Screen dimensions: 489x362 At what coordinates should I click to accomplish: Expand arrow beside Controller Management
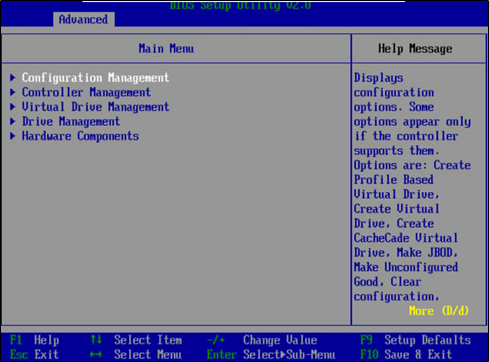13,92
